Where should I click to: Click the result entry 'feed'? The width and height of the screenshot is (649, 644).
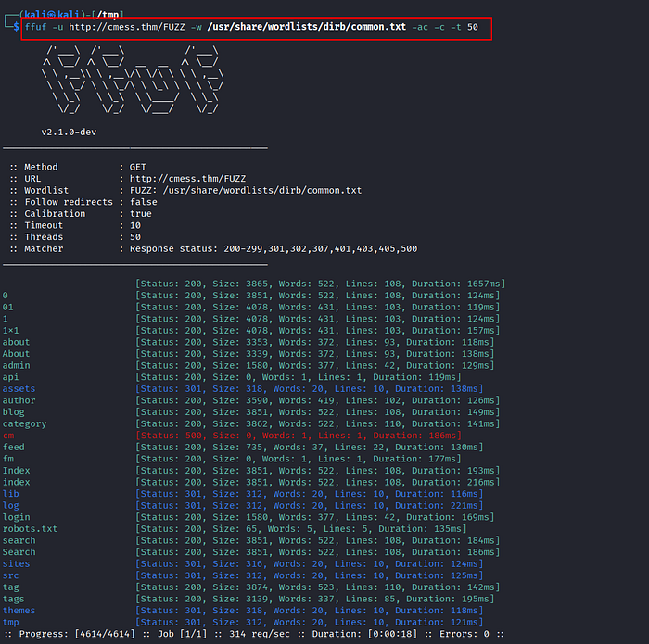tap(14, 448)
